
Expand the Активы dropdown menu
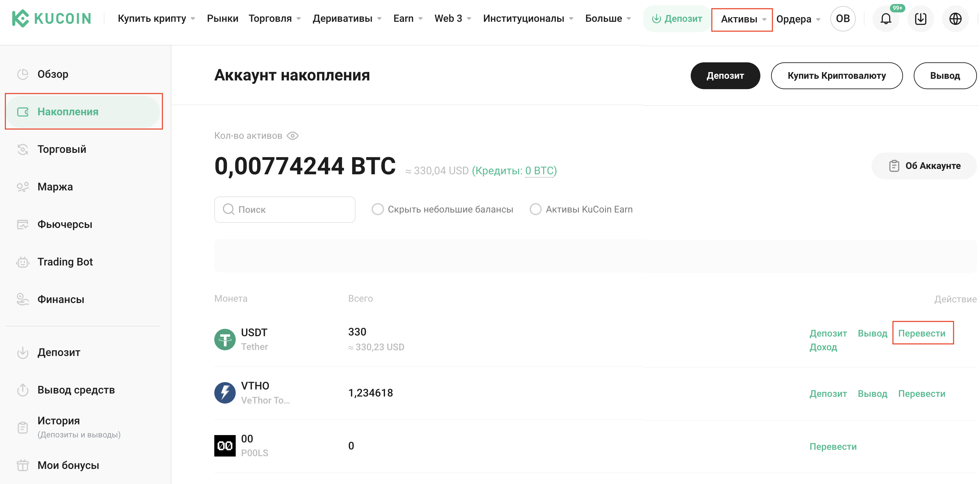pos(742,19)
